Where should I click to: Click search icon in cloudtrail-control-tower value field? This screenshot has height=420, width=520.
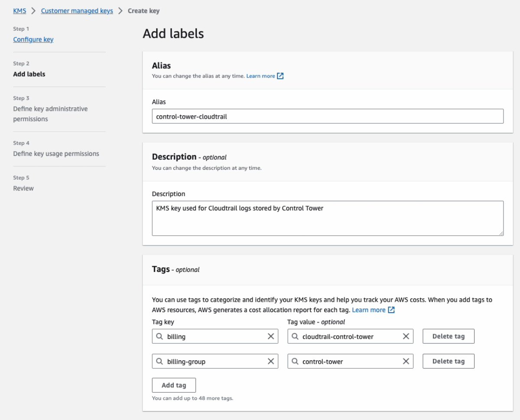(295, 336)
